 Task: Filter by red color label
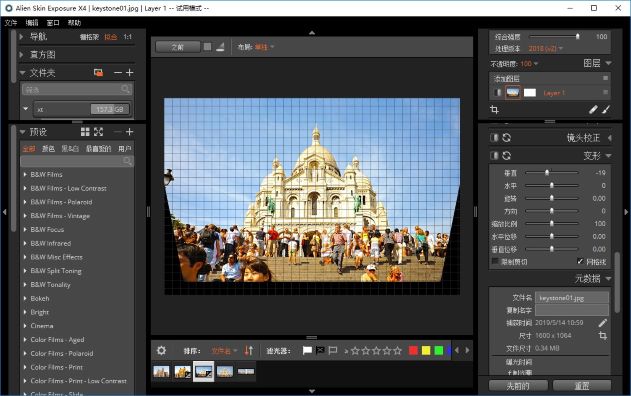coord(413,351)
